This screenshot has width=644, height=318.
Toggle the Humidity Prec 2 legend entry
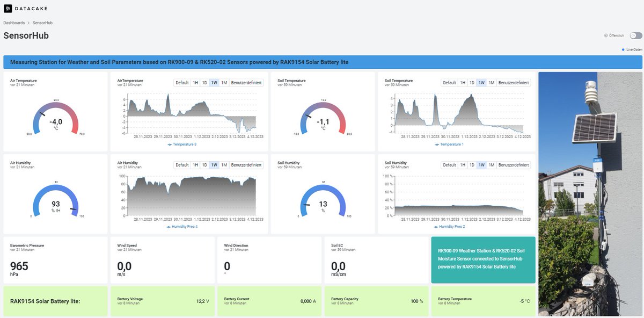pyautogui.click(x=449, y=227)
